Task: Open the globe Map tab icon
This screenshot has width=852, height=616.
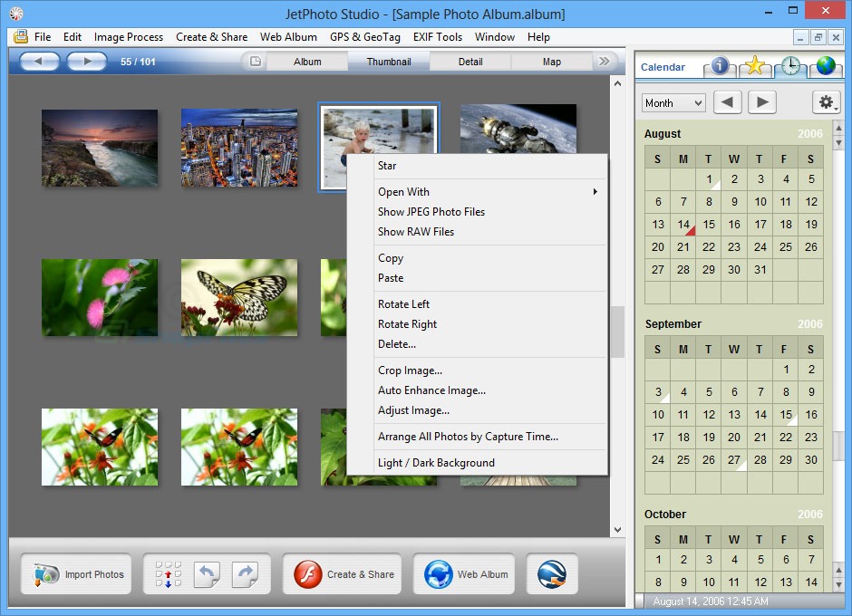Action: (823, 66)
